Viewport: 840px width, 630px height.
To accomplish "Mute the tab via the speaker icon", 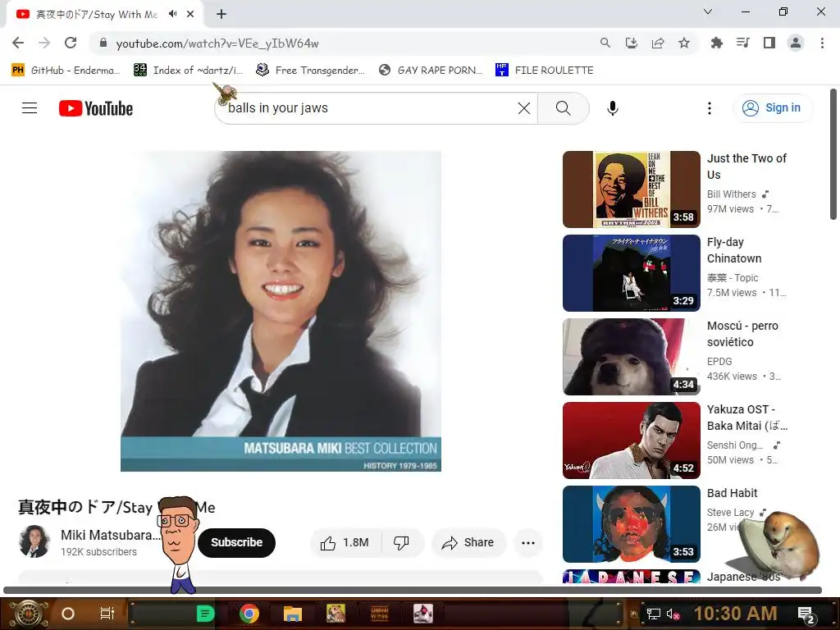I will pyautogui.click(x=172, y=14).
